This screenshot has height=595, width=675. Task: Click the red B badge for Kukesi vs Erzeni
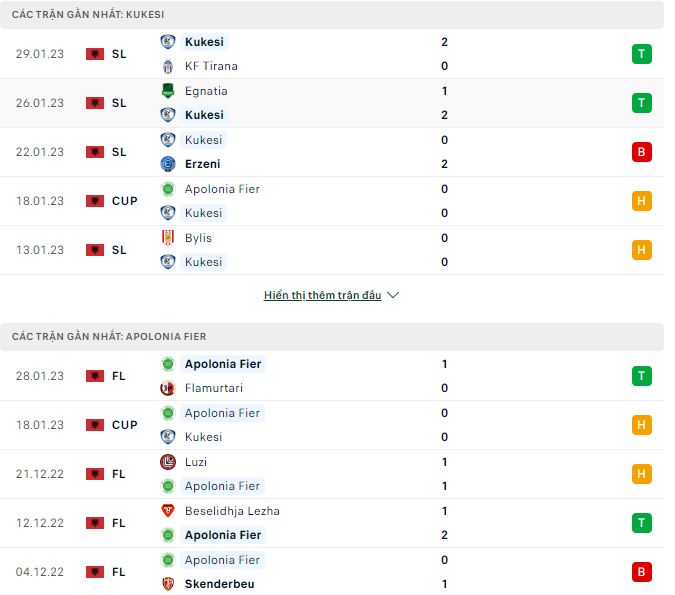[x=641, y=152]
